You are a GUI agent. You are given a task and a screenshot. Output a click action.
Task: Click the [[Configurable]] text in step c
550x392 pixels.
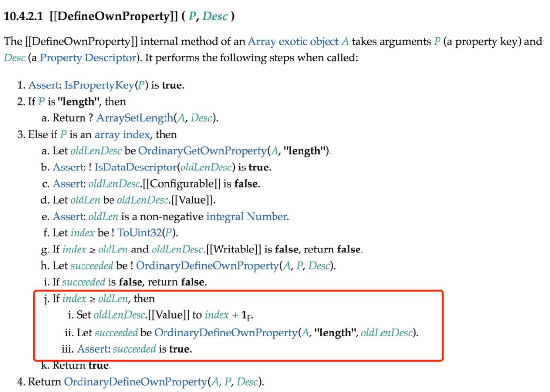click(182, 184)
